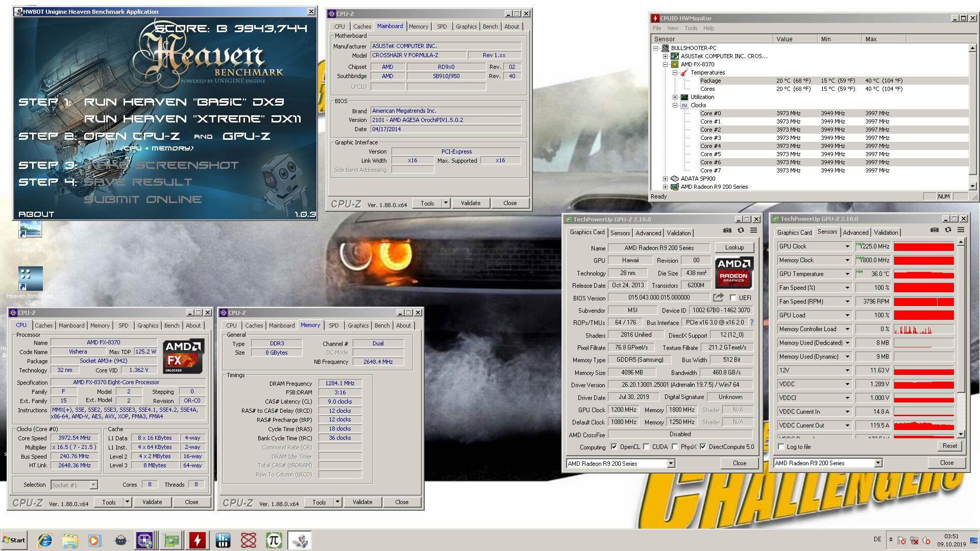Click Lookup button in GPU-Z
The width and height of the screenshot is (980, 551).
[734, 247]
